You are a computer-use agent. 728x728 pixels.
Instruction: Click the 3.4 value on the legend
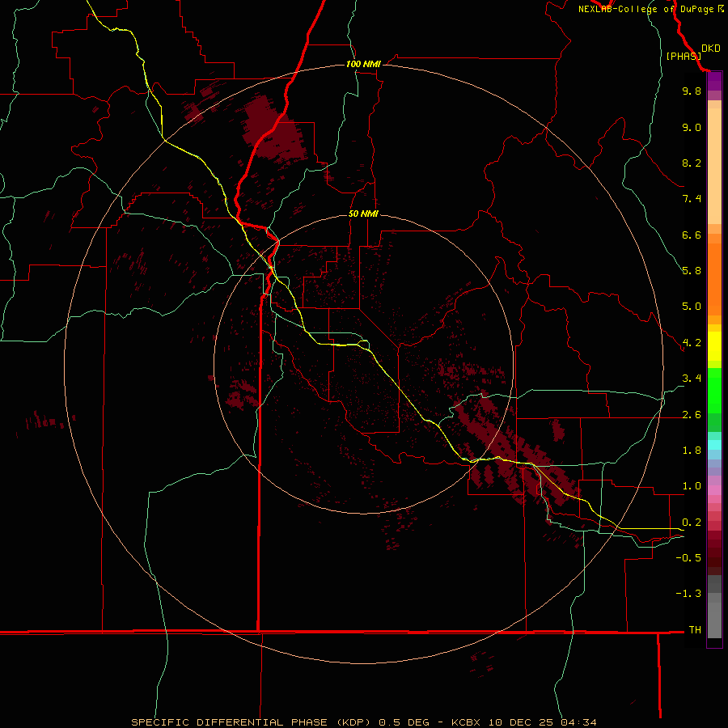point(692,379)
